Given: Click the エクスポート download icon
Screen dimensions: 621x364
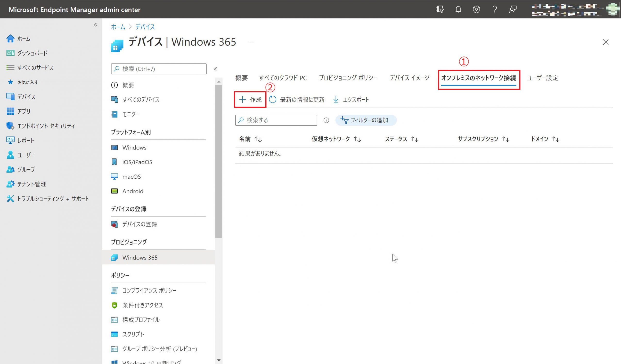Looking at the screenshot, I should [336, 99].
